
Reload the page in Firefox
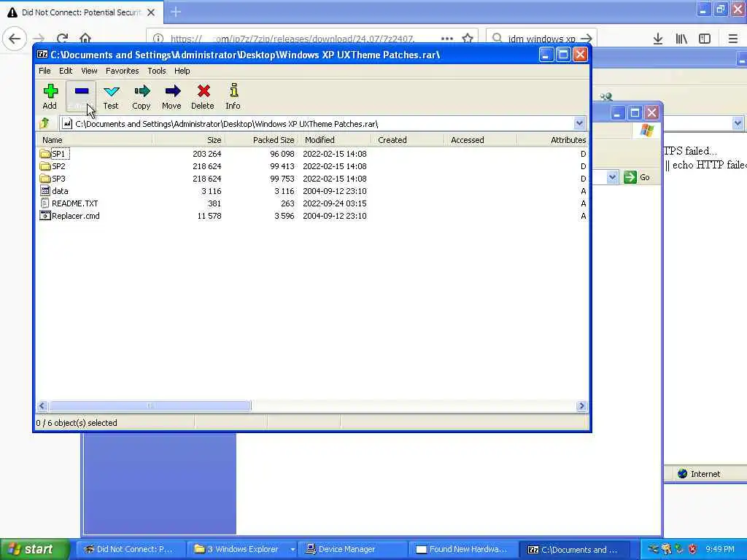coord(63,39)
